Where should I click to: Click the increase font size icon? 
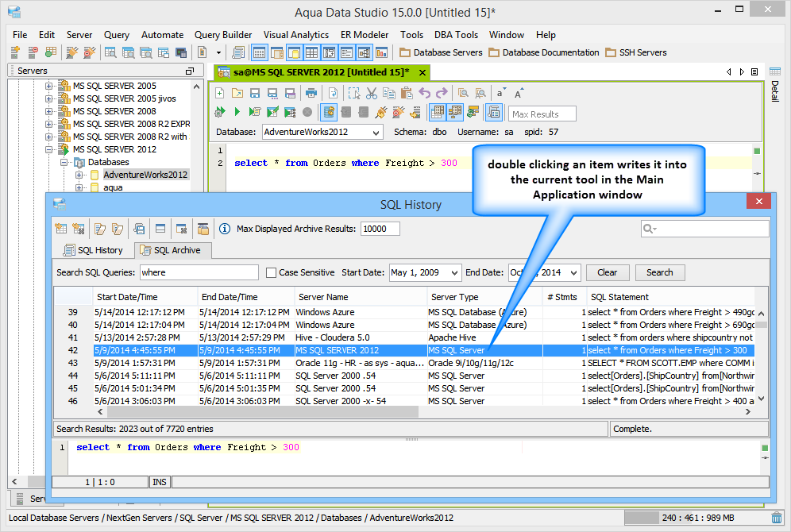(x=518, y=93)
